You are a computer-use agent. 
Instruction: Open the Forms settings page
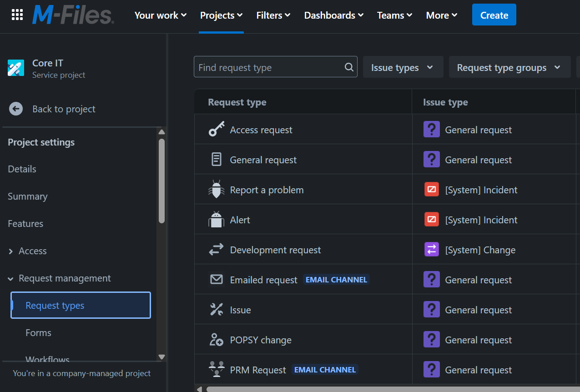pyautogui.click(x=38, y=333)
